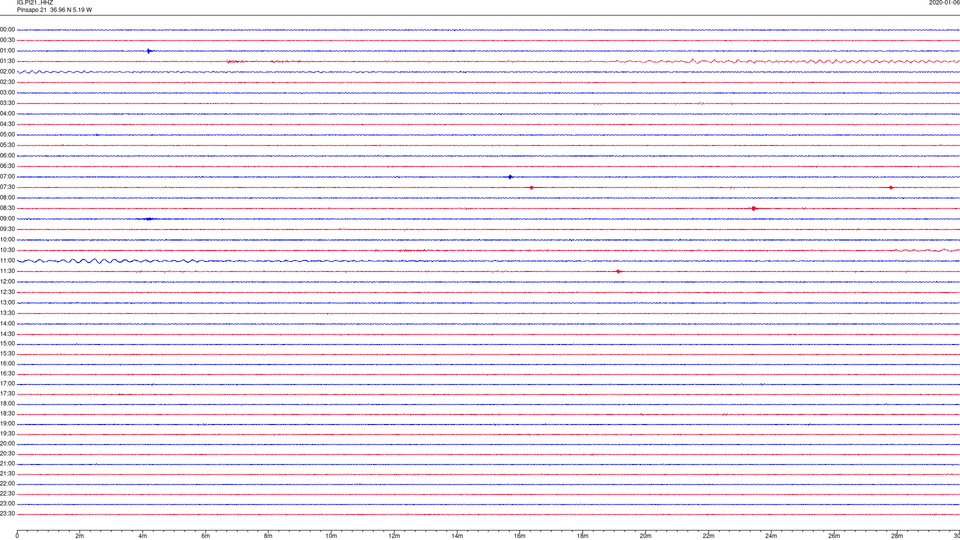Click the 18m tick label on the time axis

(x=583, y=536)
